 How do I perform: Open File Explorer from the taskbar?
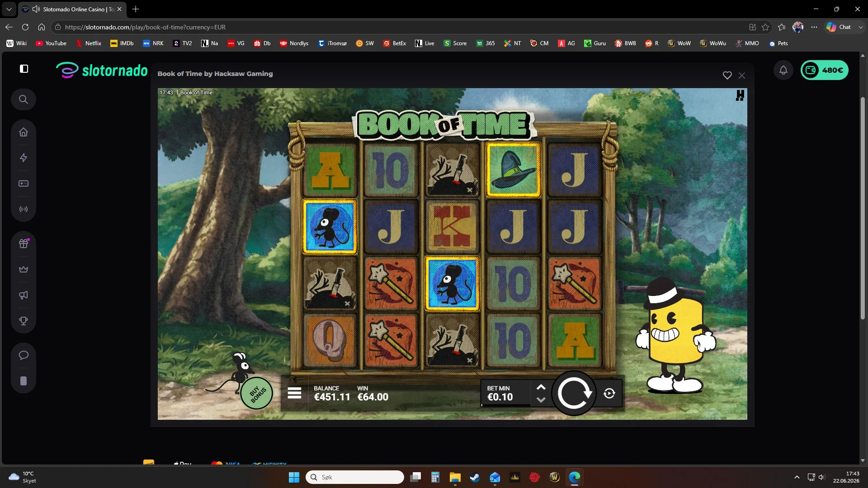455,477
